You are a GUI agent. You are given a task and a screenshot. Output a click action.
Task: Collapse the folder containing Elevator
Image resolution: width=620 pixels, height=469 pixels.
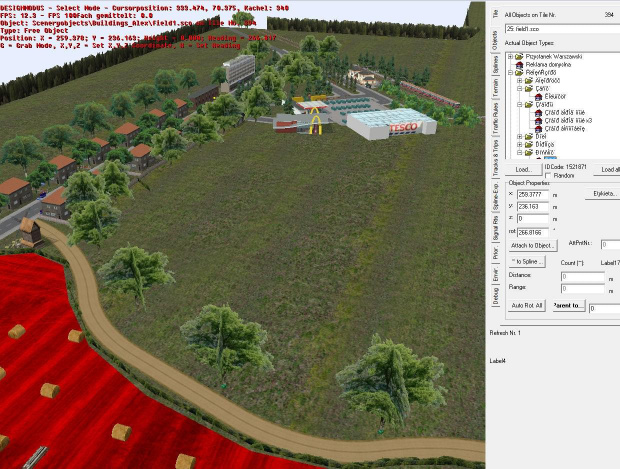coord(518,88)
